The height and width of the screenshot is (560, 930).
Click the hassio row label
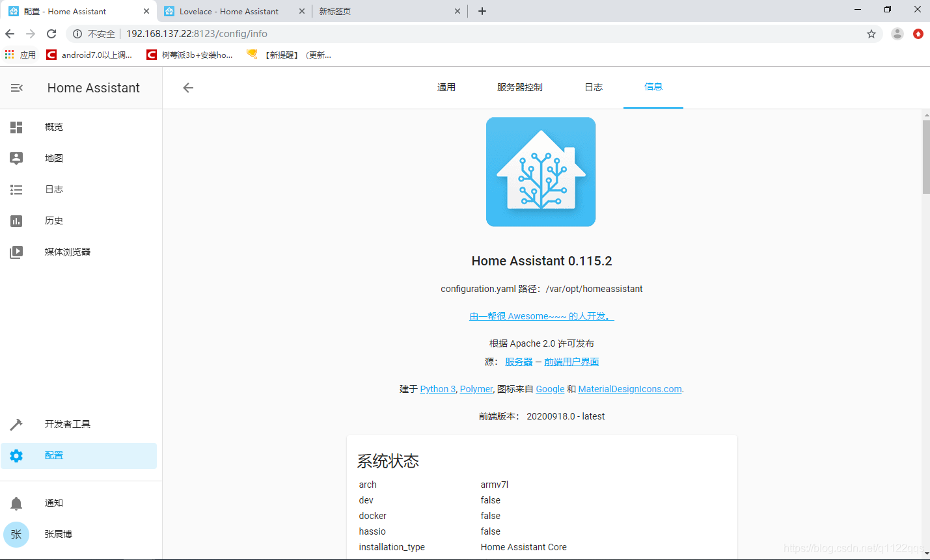tap(372, 531)
